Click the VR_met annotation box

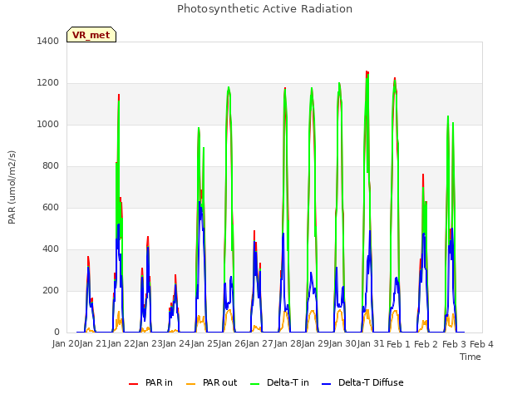(91, 35)
